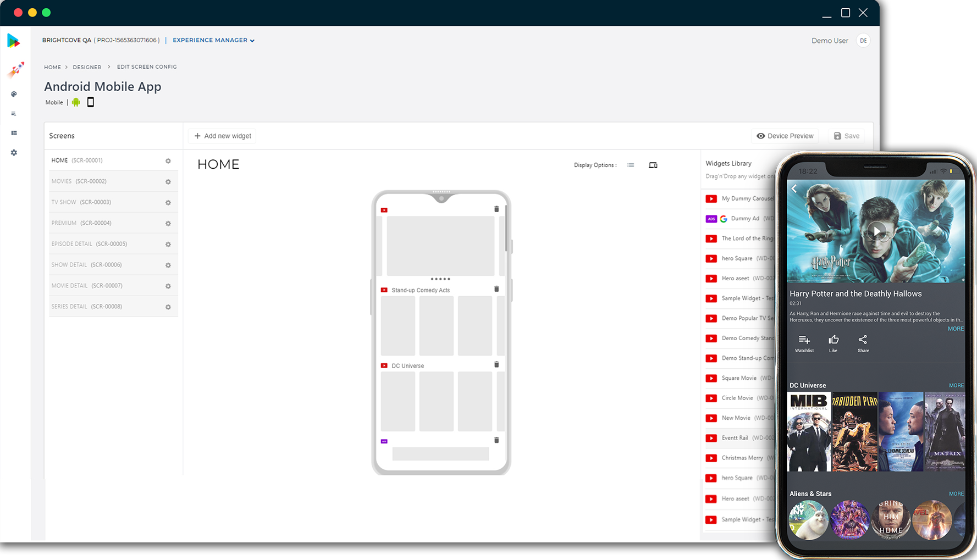
Task: Click the green macOS maximize dot
Action: coord(46,13)
